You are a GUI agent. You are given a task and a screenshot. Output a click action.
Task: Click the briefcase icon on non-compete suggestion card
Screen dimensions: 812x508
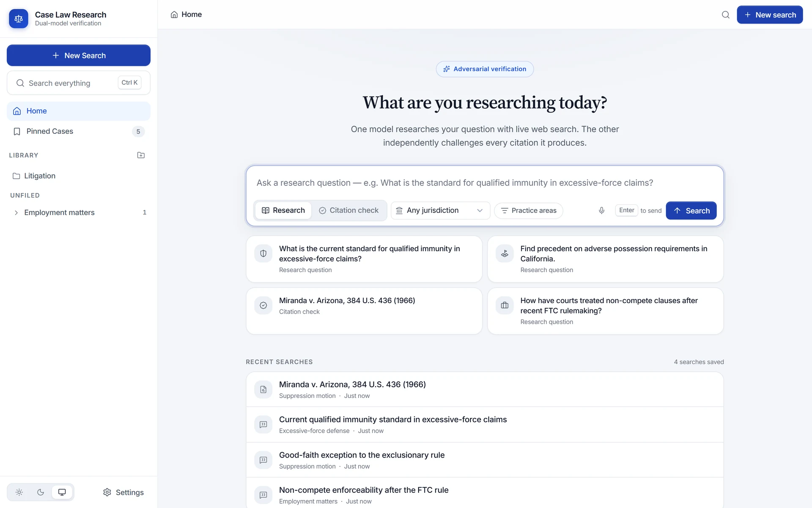coord(505,305)
